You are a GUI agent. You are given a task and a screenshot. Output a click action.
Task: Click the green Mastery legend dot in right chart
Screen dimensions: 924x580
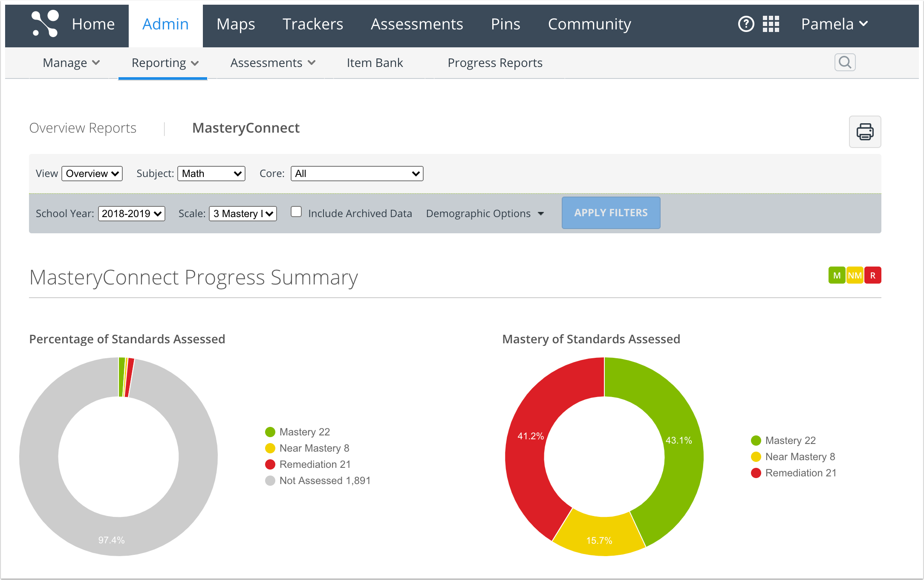(756, 441)
